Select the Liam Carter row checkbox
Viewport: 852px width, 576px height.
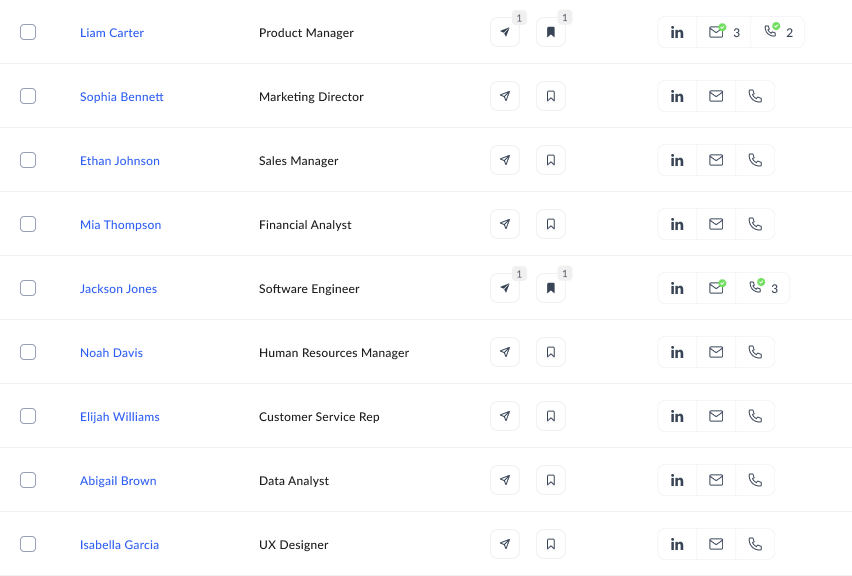pyautogui.click(x=28, y=32)
